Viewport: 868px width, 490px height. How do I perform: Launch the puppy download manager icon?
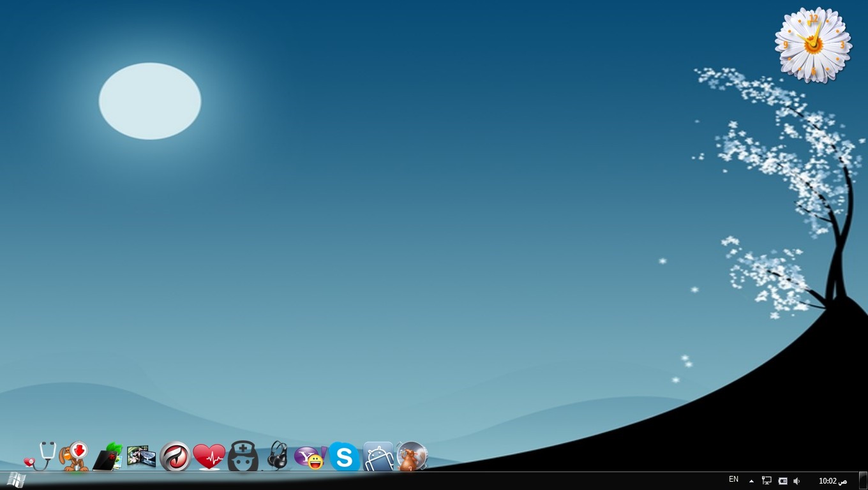75,456
